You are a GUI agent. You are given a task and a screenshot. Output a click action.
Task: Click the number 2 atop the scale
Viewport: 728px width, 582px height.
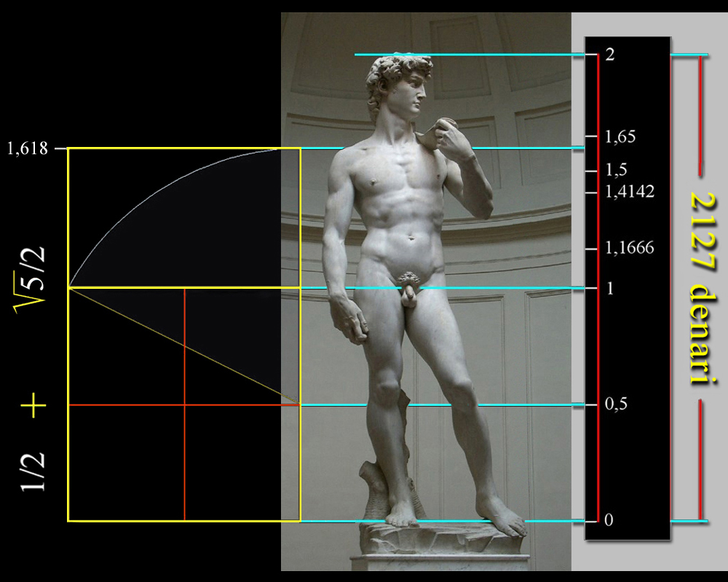[609, 55]
